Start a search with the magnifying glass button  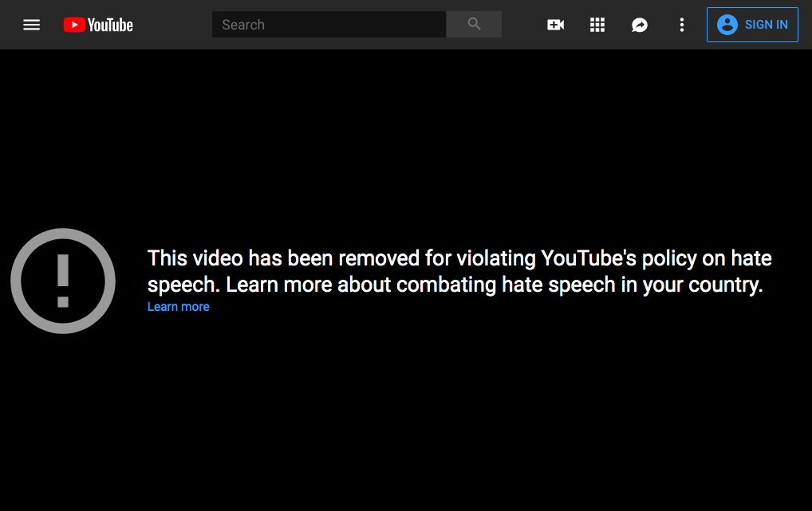[x=474, y=24]
